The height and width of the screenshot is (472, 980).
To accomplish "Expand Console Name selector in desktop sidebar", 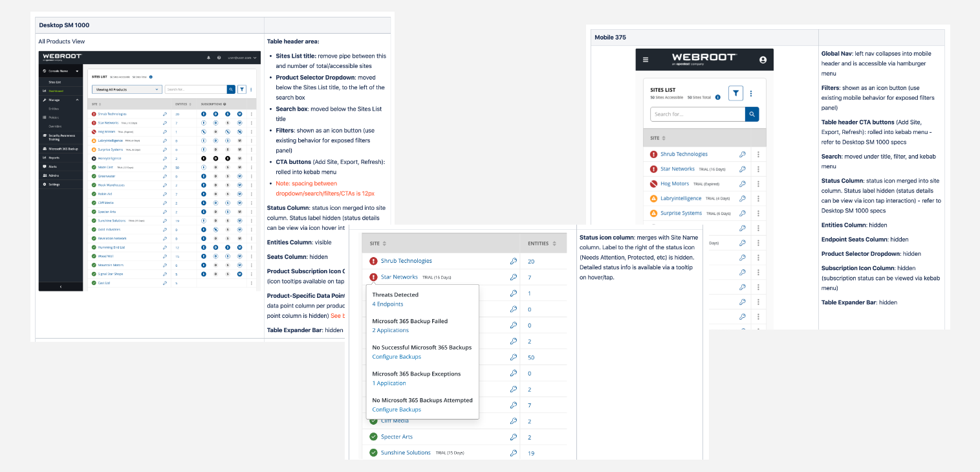I will coord(61,71).
